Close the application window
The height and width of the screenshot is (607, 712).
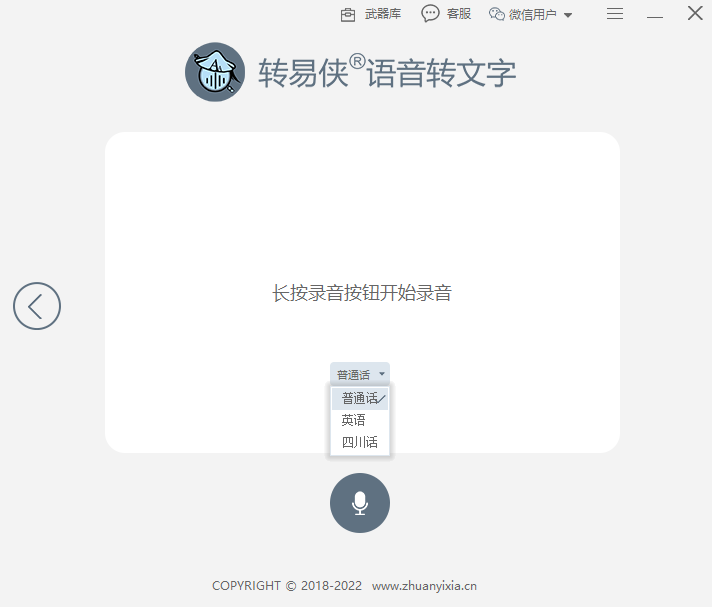click(695, 13)
